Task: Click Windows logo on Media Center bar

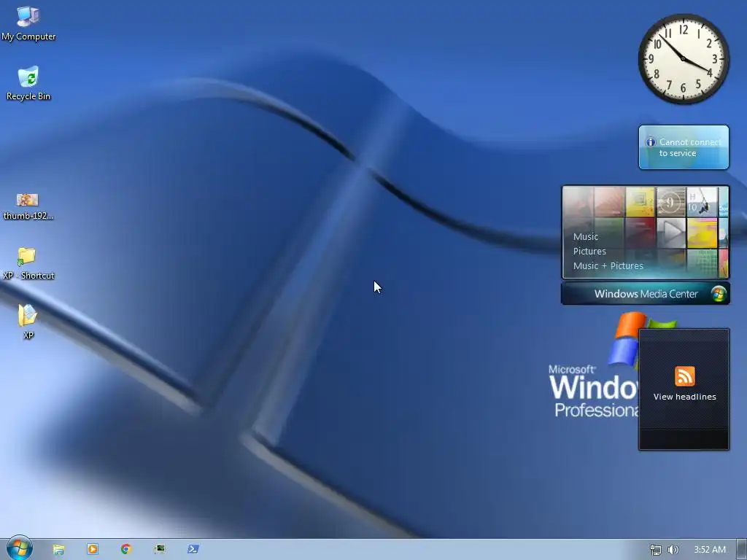Action: 719,294
